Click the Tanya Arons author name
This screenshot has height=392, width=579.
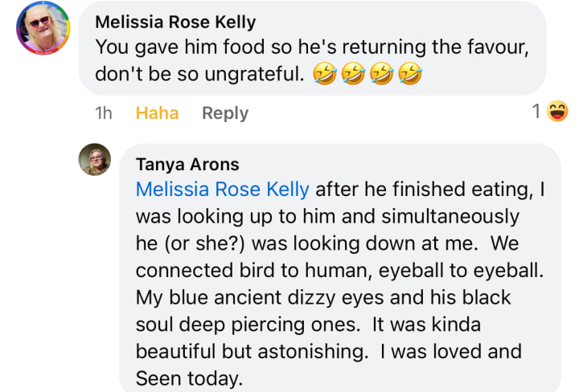187,165
